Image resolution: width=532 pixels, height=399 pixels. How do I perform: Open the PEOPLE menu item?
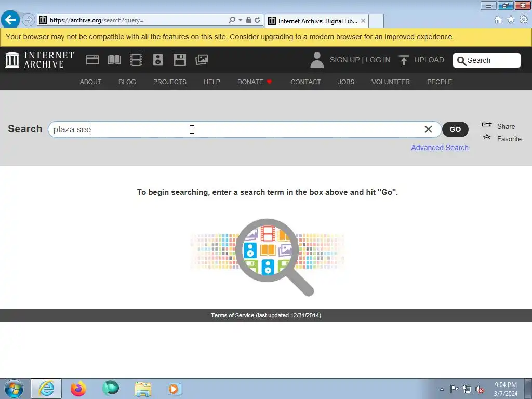pyautogui.click(x=440, y=82)
